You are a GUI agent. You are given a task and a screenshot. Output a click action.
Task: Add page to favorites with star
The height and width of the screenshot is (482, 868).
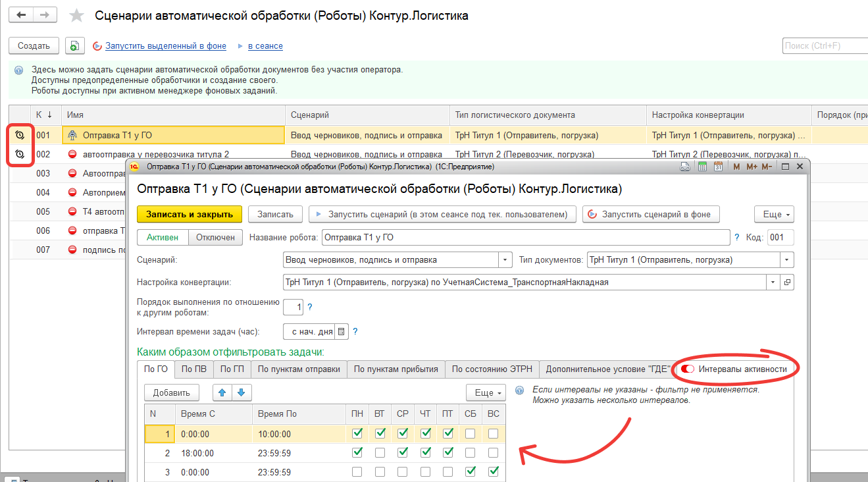point(76,15)
